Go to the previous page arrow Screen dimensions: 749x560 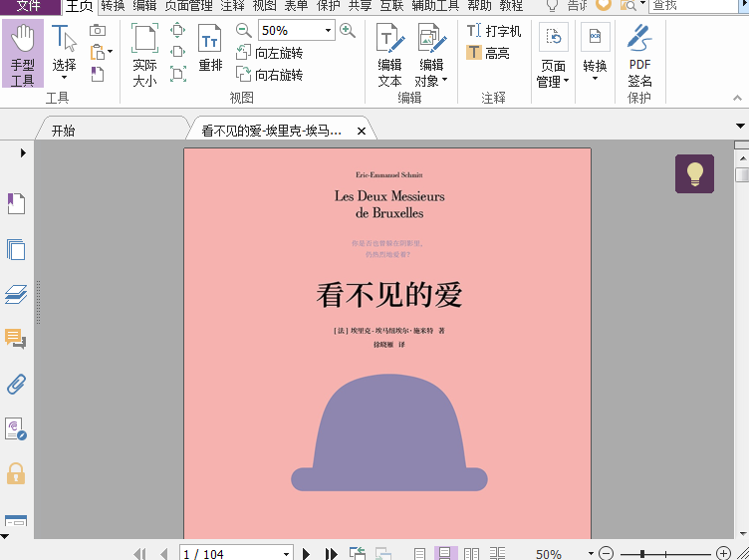coord(164,554)
